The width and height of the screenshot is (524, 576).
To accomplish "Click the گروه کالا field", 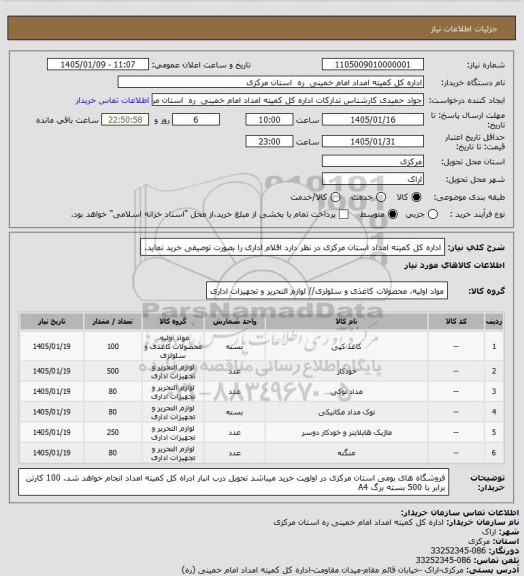I will click(327, 291).
